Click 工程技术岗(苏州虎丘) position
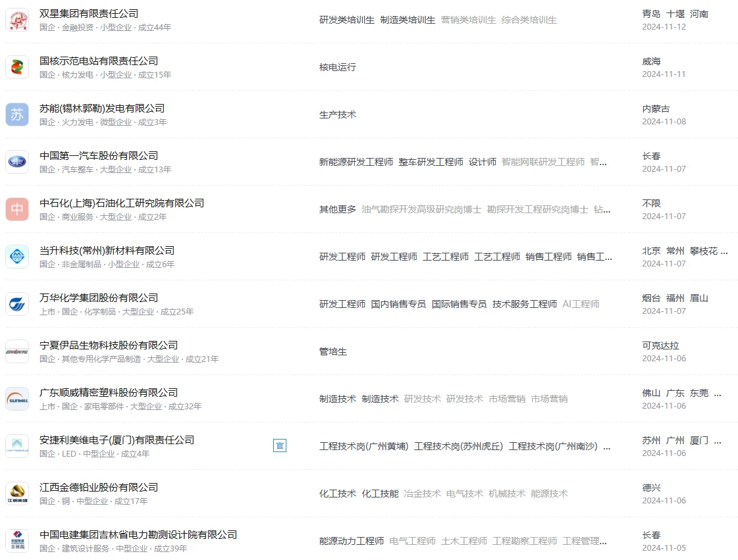 (x=458, y=446)
